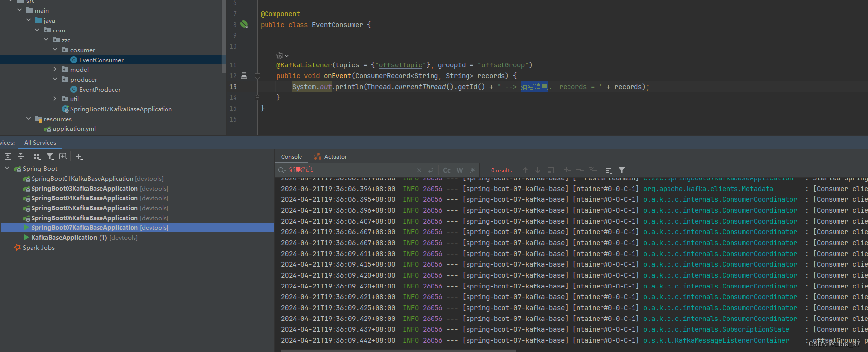Viewport: 868px width, 352px height.
Task: Select SpringBoot06KafkaBaseApplication service
Action: click(x=85, y=218)
